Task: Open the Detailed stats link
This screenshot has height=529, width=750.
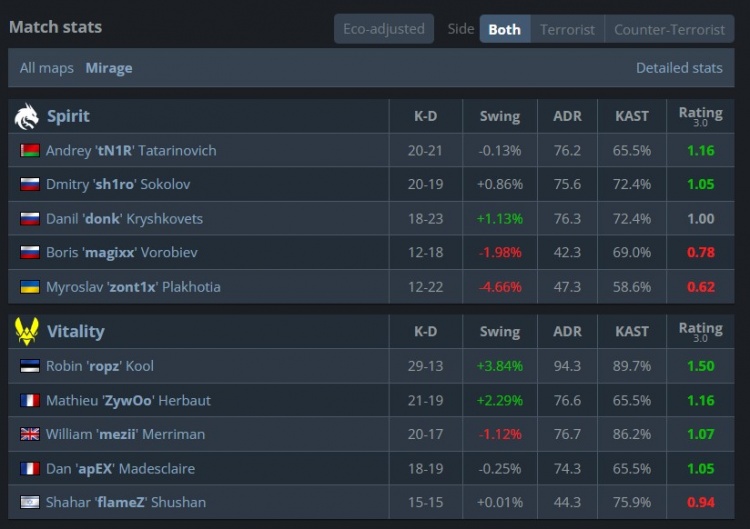Action: click(x=679, y=68)
